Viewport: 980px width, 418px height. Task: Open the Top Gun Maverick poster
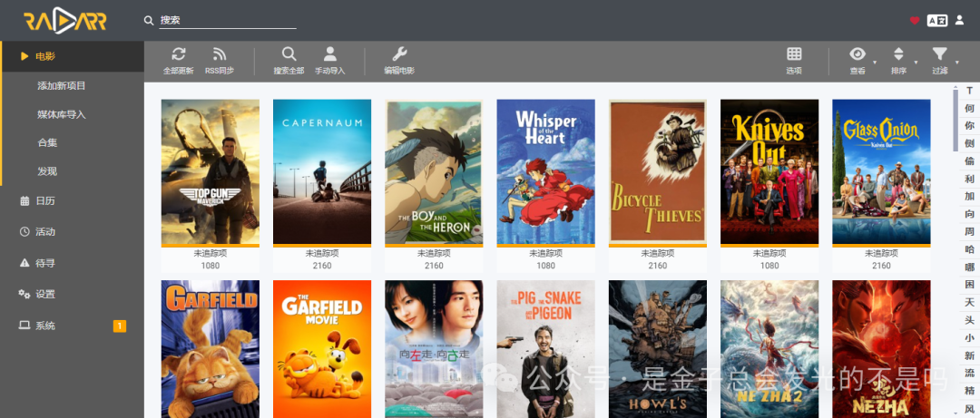210,171
